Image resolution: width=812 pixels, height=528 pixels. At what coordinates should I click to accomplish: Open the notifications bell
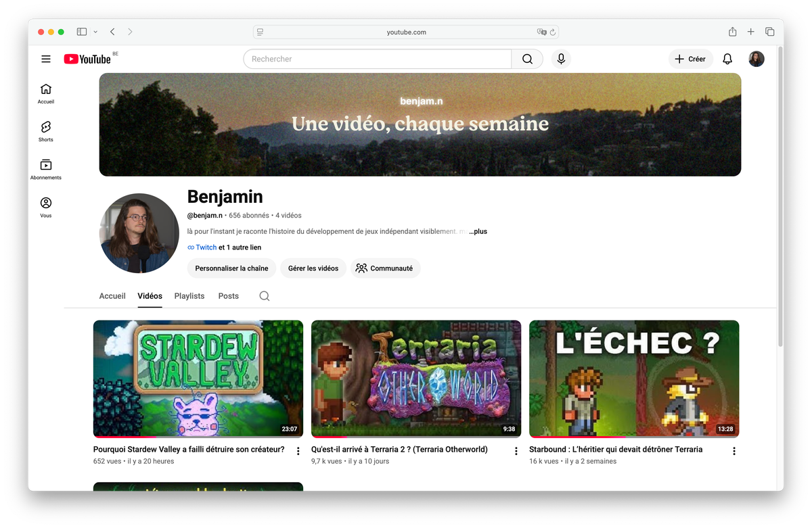[727, 59]
